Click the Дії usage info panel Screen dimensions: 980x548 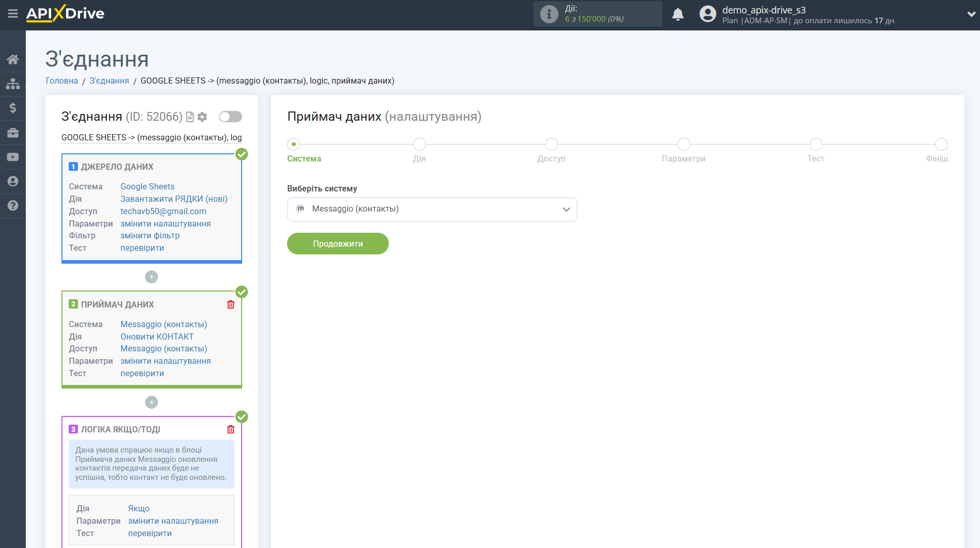click(597, 14)
